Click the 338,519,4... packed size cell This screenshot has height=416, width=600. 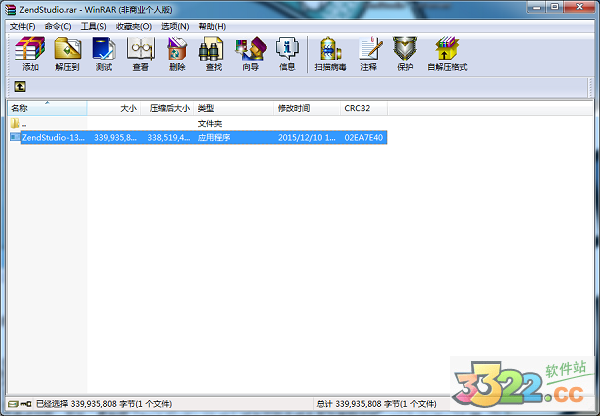pyautogui.click(x=168, y=137)
